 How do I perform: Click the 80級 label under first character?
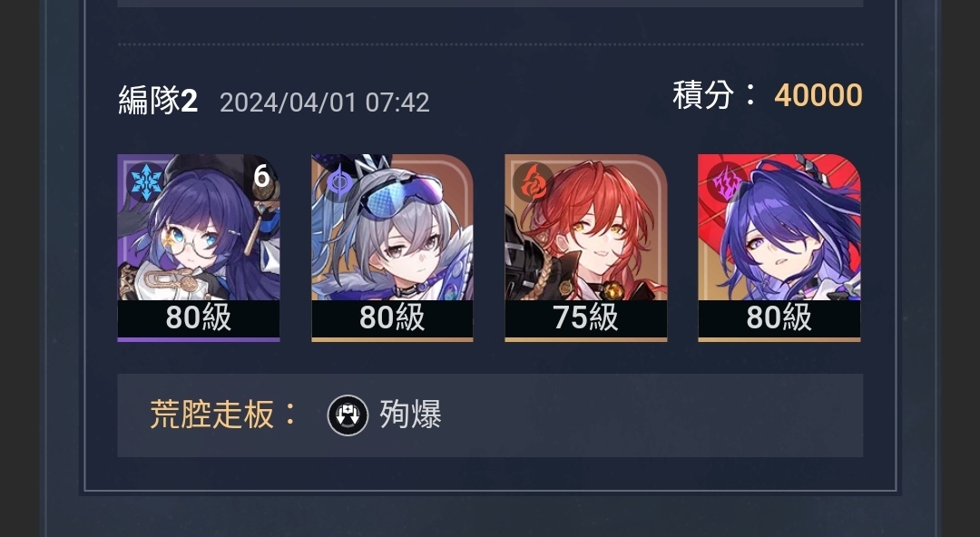coord(199,317)
